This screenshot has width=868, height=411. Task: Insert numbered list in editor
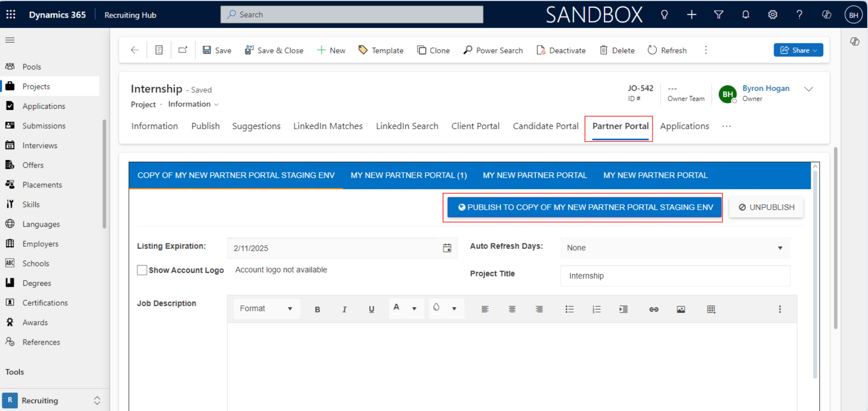coord(596,309)
